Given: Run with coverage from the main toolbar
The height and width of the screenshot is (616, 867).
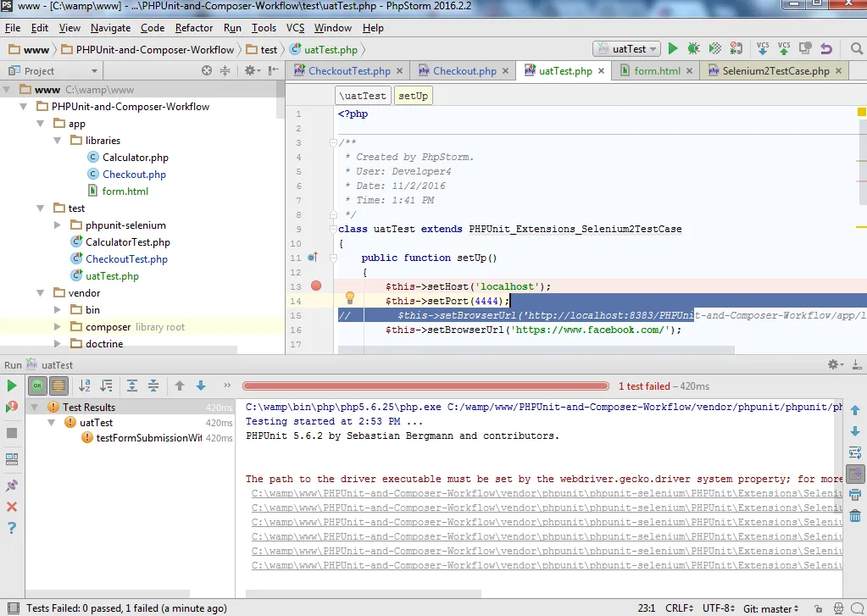Looking at the screenshot, I should click(715, 49).
